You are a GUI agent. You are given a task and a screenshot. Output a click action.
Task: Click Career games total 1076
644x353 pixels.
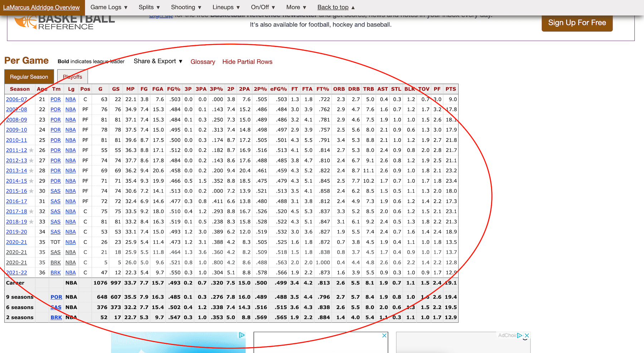pyautogui.click(x=100, y=283)
